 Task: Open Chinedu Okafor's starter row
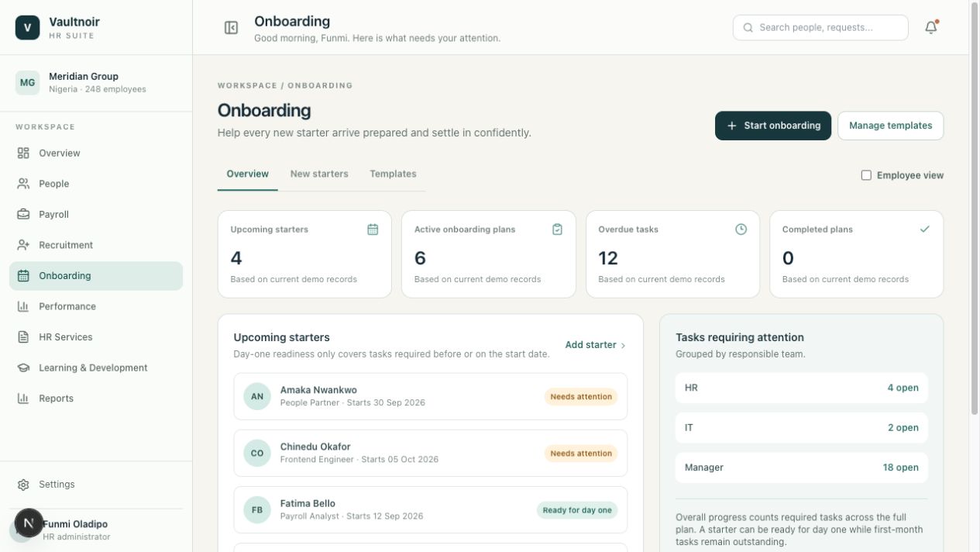tap(431, 453)
